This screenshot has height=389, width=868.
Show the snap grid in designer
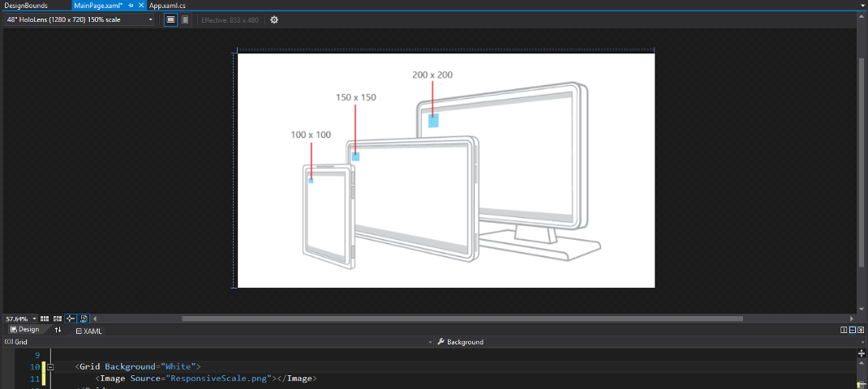[x=45, y=318]
